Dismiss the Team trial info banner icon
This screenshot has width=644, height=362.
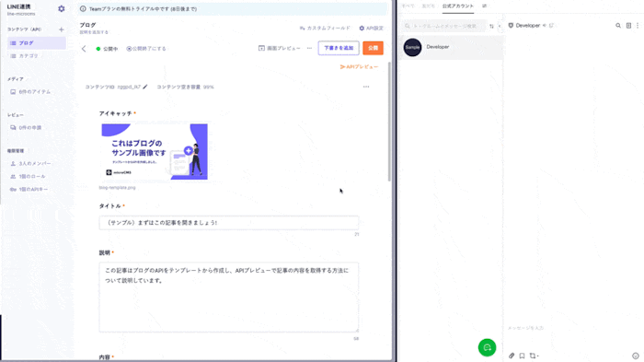tap(83, 8)
